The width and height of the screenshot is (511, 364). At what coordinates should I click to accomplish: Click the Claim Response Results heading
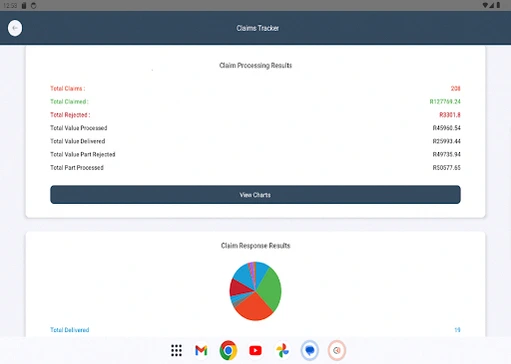click(x=256, y=246)
